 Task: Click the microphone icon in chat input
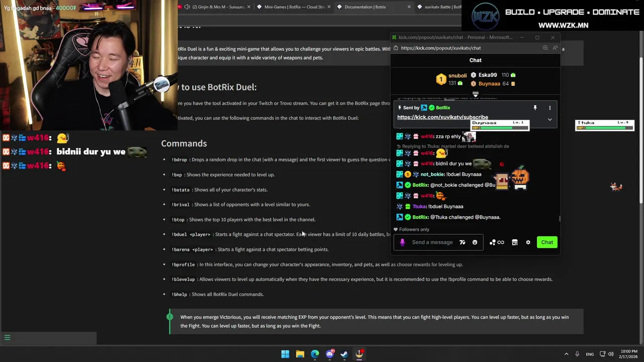click(x=402, y=242)
